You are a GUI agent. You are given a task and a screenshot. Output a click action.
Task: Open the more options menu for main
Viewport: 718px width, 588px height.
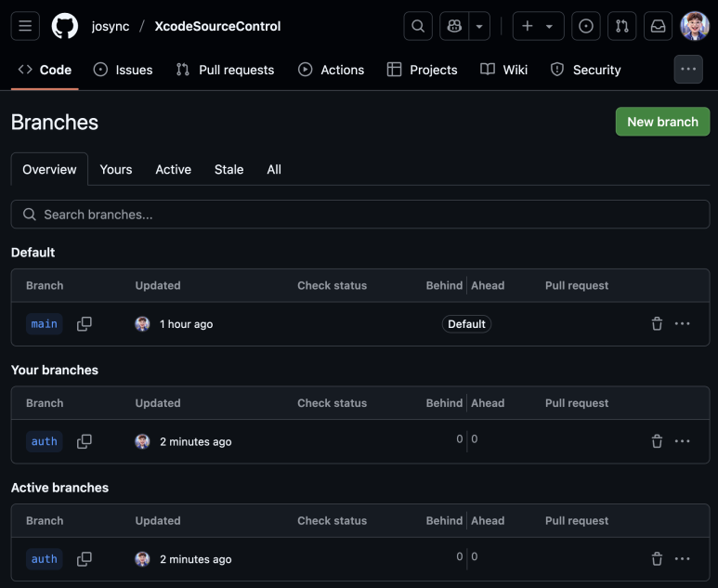pyautogui.click(x=683, y=324)
